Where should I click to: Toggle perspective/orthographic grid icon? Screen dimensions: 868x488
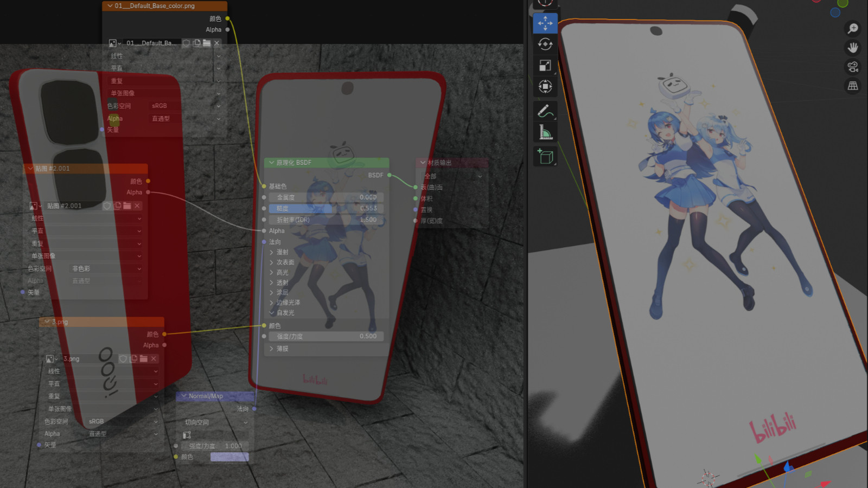click(853, 86)
